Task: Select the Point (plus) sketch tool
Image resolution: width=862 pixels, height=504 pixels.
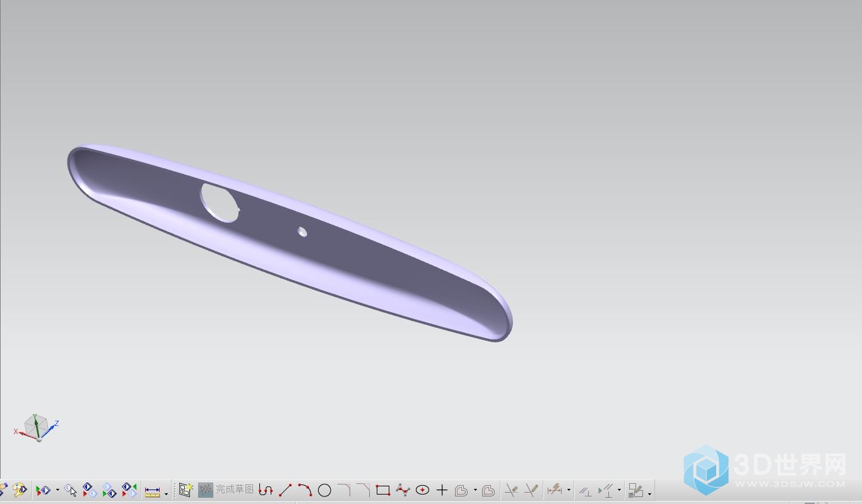Action: (442, 490)
